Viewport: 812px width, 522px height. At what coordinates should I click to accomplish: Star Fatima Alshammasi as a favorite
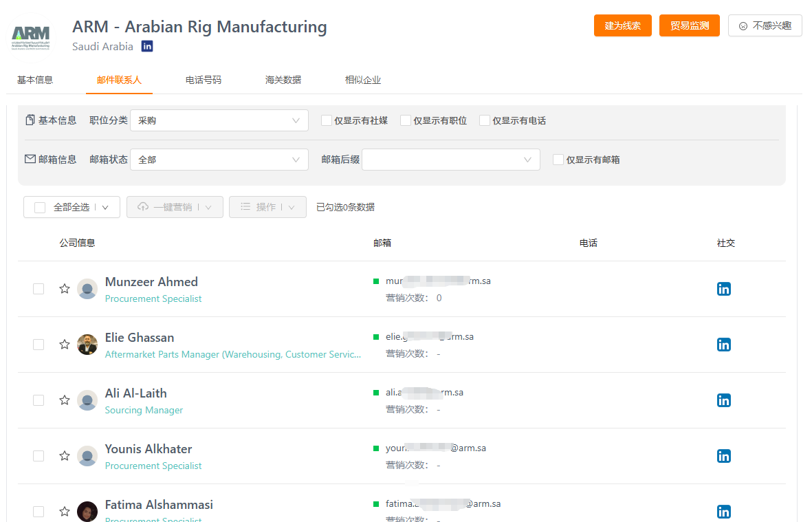pos(64,511)
